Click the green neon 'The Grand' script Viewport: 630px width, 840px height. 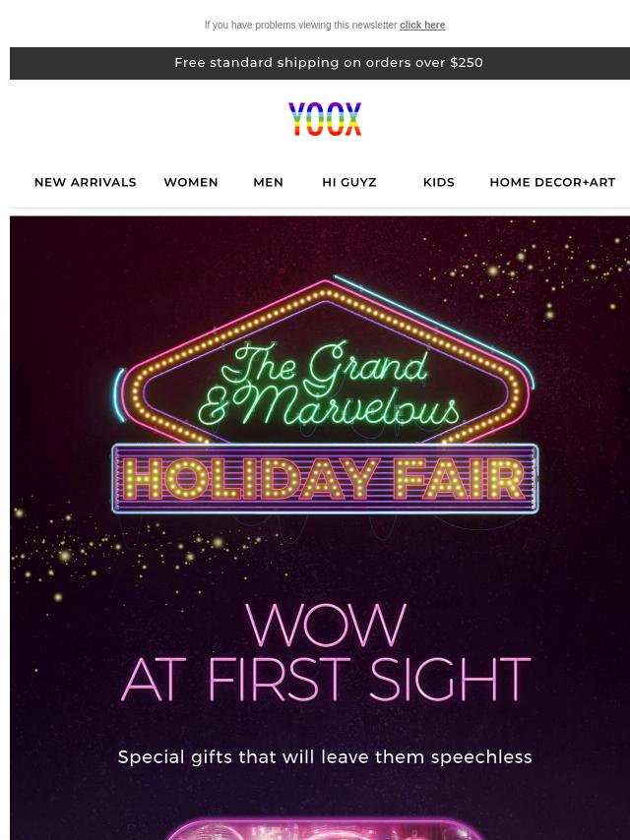click(325, 364)
